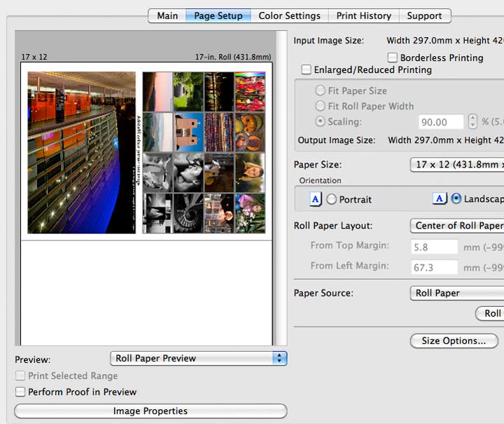
Task: Toggle Print Selected Range checkbox
Action: pos(20,376)
